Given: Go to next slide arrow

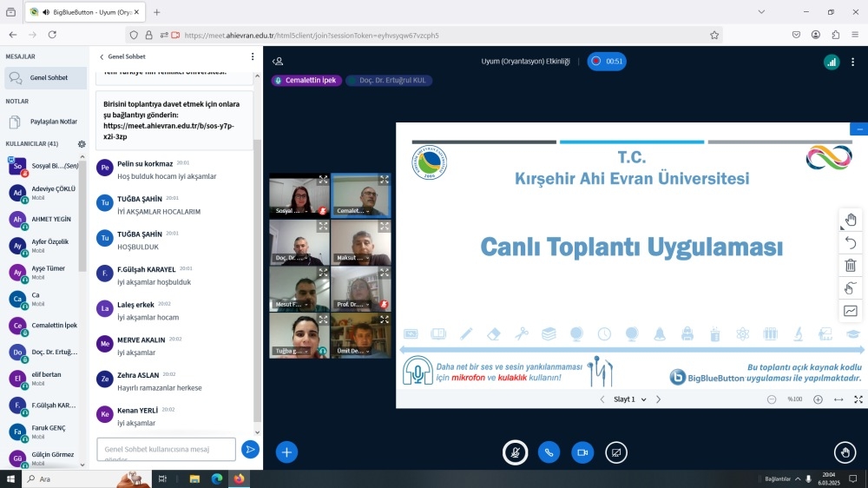Looking at the screenshot, I should (658, 399).
